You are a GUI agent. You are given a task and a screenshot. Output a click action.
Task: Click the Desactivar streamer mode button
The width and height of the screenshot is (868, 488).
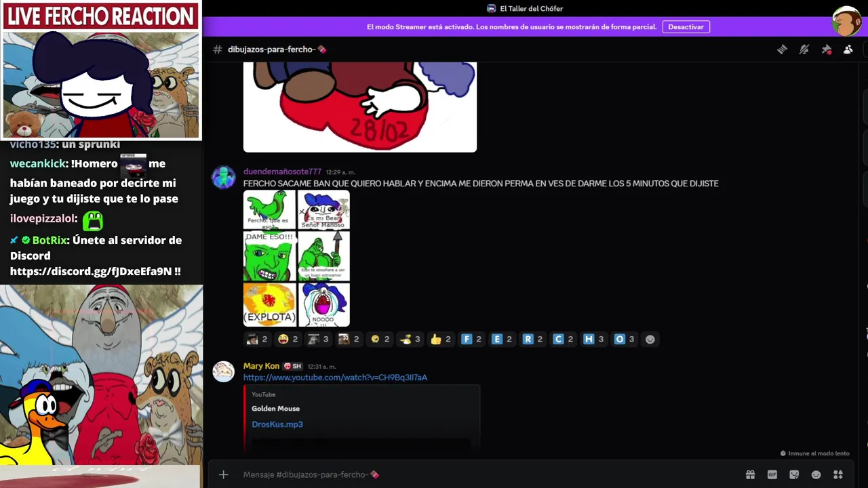click(x=686, y=27)
